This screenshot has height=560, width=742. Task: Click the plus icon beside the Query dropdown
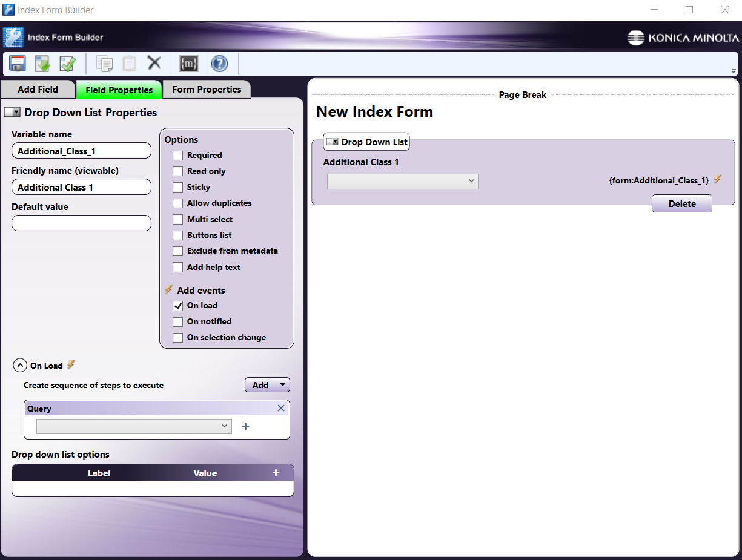coord(245,427)
